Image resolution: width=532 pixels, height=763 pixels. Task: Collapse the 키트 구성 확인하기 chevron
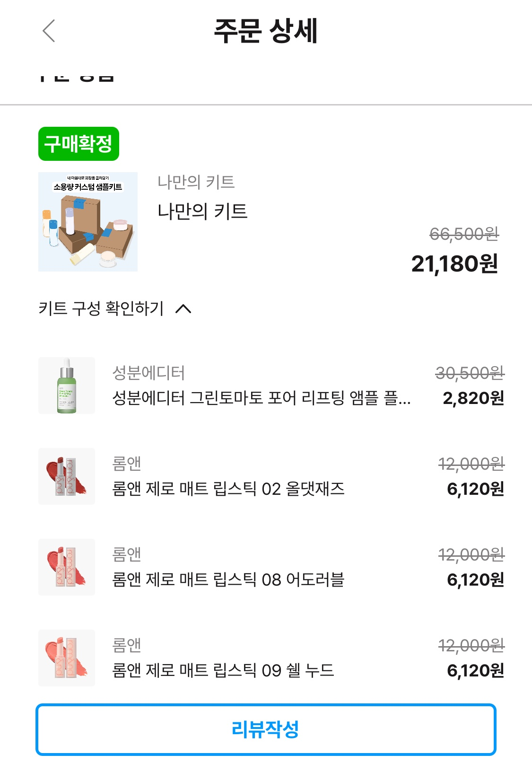tap(183, 309)
